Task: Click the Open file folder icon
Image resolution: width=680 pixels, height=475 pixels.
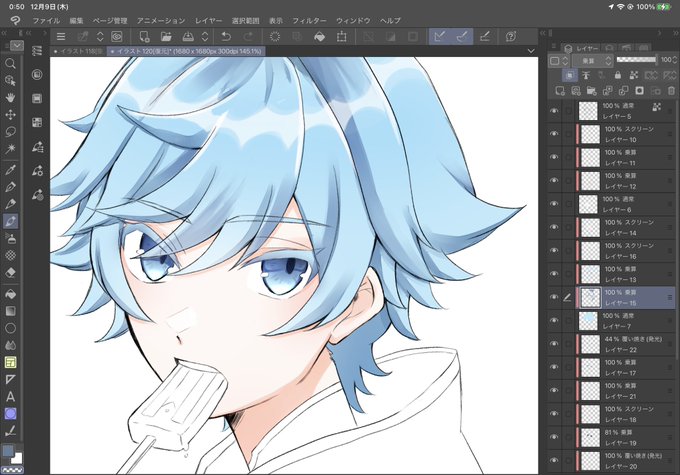Action: click(x=166, y=36)
